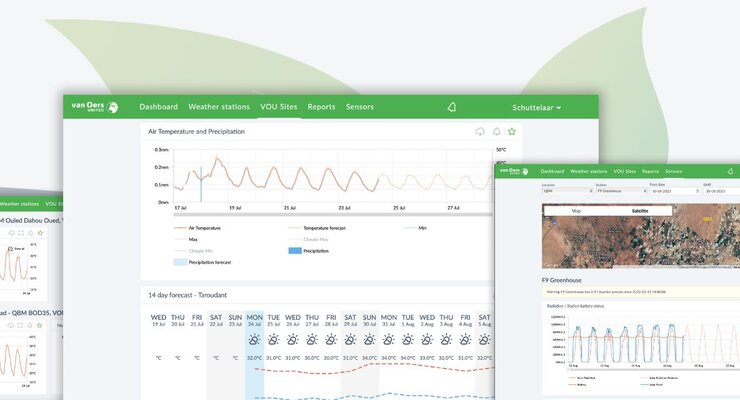Viewport: 740px width, 400px height.
Task: Click the THU 27 Jul weather icon
Action: (x=312, y=340)
